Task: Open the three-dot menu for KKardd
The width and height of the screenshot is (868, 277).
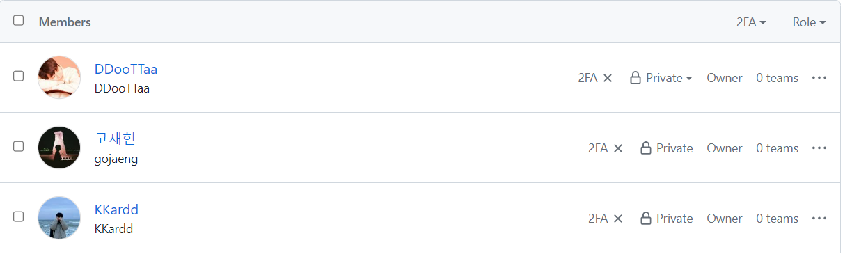Action: pyautogui.click(x=819, y=218)
